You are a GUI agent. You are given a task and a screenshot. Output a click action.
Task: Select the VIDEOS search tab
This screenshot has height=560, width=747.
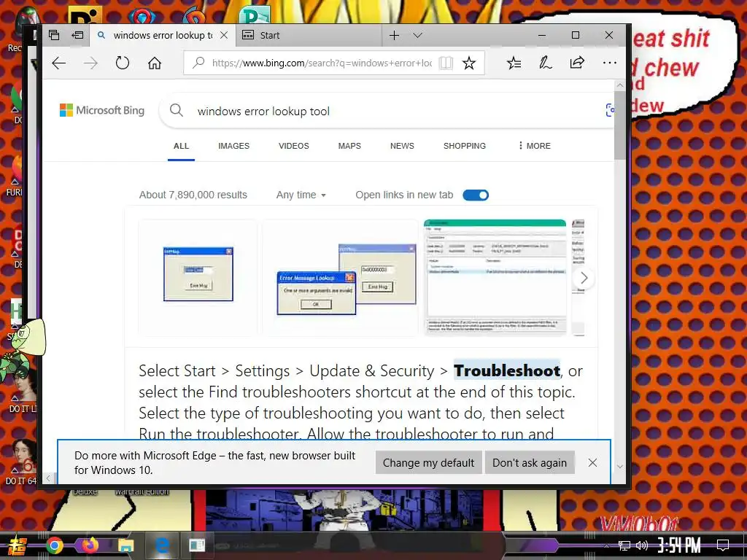click(293, 146)
